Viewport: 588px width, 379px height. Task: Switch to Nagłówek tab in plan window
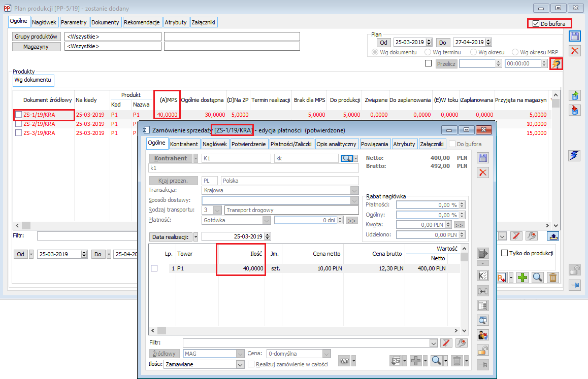44,22
